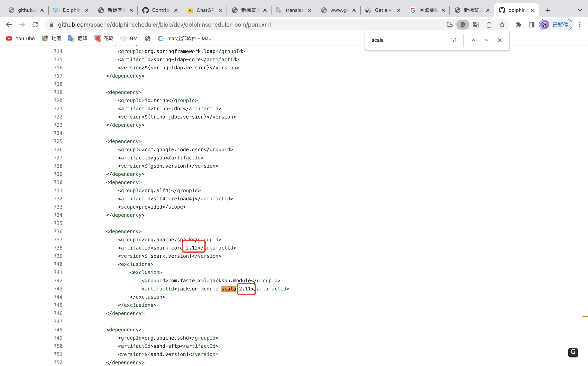Image resolution: width=588 pixels, height=366 pixels.
Task: Click the share icon in the address bar
Action: tap(489, 24)
